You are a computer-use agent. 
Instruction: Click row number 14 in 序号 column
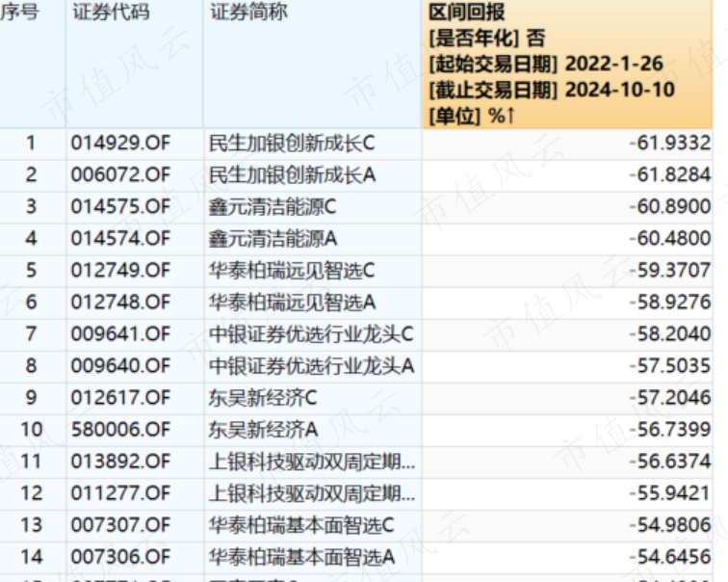point(31,556)
